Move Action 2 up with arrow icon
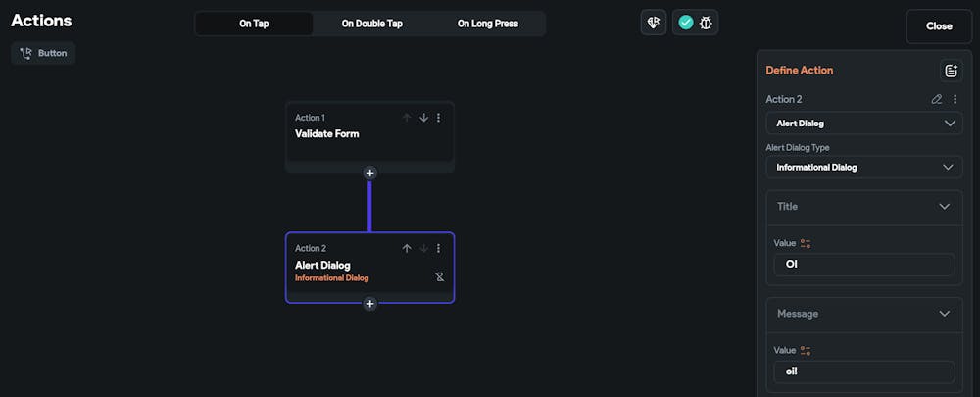The width and height of the screenshot is (980, 397). coord(407,248)
